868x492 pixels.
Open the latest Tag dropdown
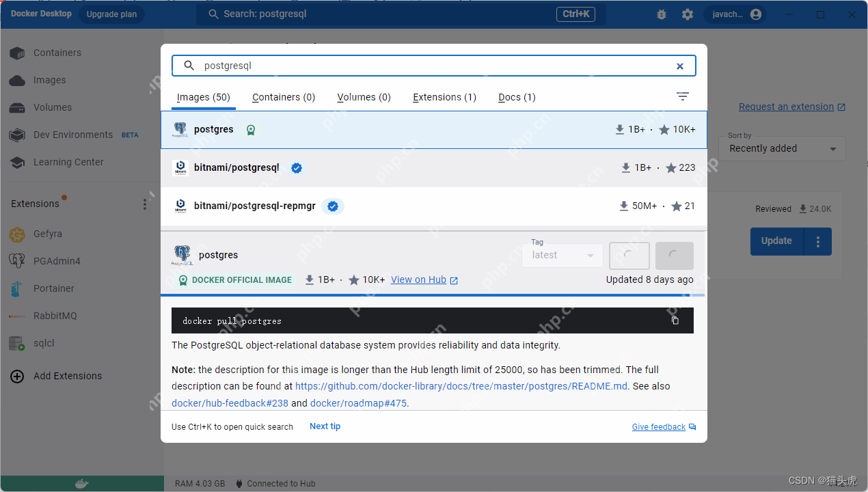pos(562,256)
